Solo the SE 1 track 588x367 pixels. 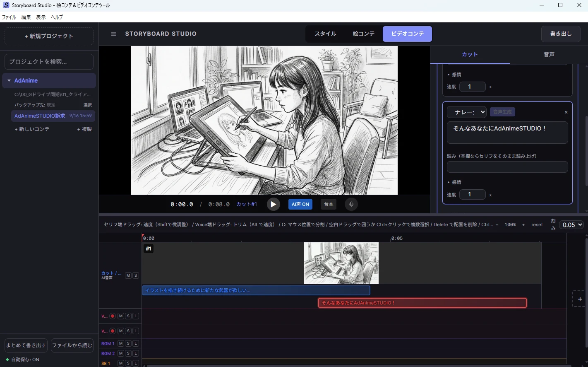[128, 363]
